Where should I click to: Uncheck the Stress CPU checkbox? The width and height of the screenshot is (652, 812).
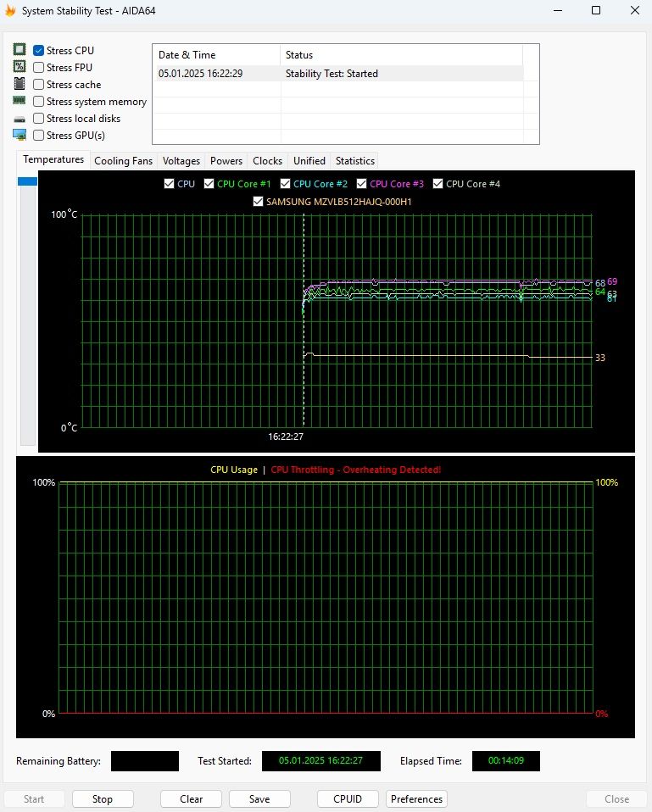click(38, 50)
